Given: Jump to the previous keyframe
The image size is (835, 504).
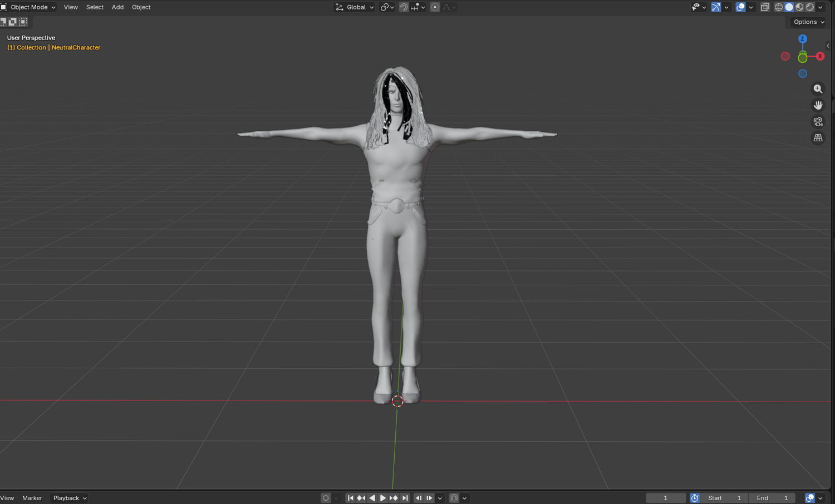Looking at the screenshot, I should (361, 498).
